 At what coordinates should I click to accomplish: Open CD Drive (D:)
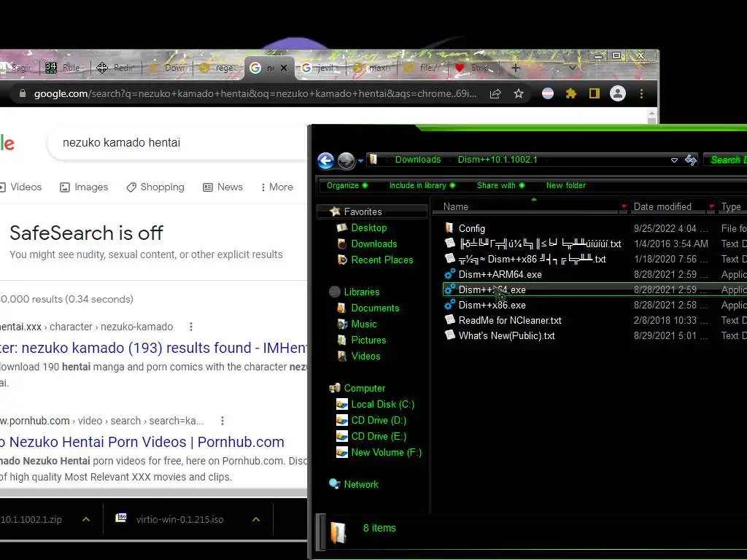pyautogui.click(x=379, y=421)
